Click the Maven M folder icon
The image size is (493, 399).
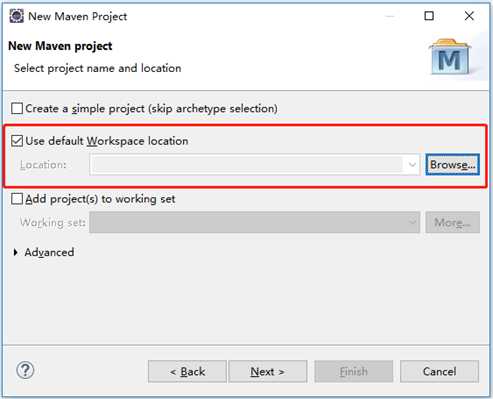click(x=450, y=57)
